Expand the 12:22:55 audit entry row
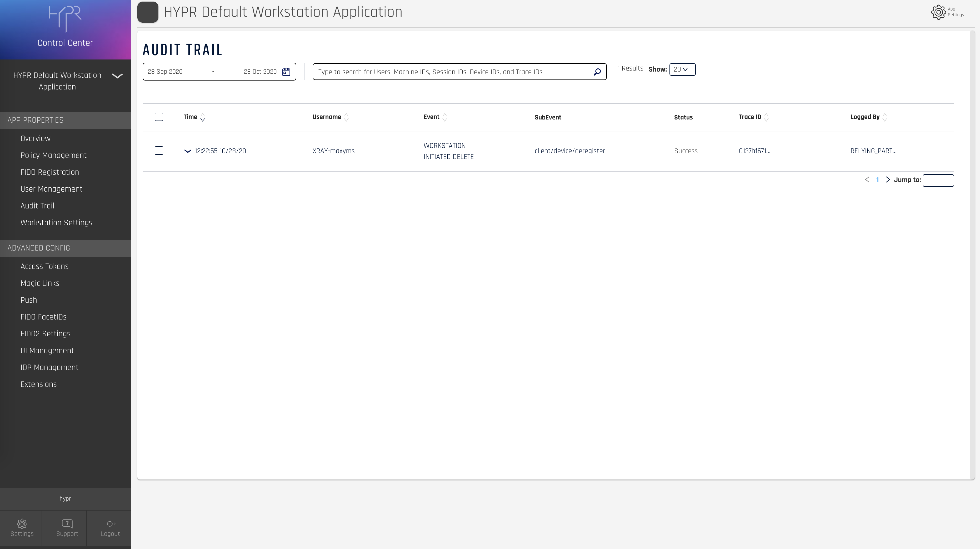Screen dimensions: 980x549 pos(188,151)
